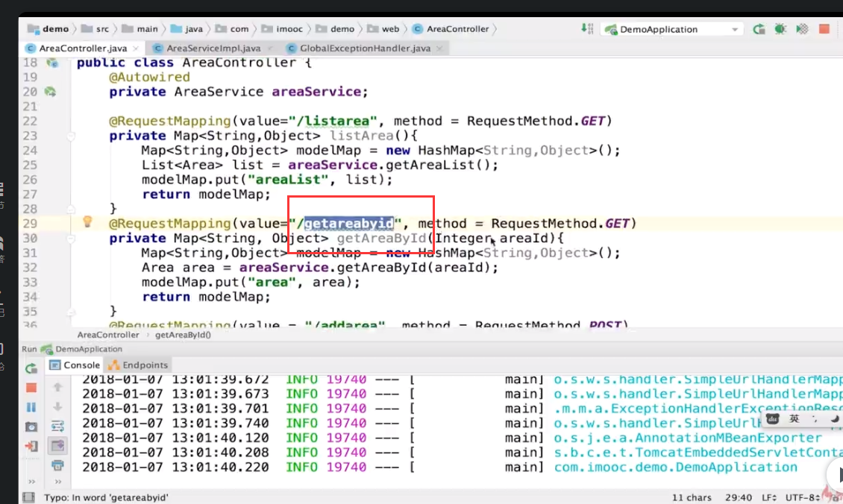Rerun DemoApplication in the Run panel

point(31,368)
